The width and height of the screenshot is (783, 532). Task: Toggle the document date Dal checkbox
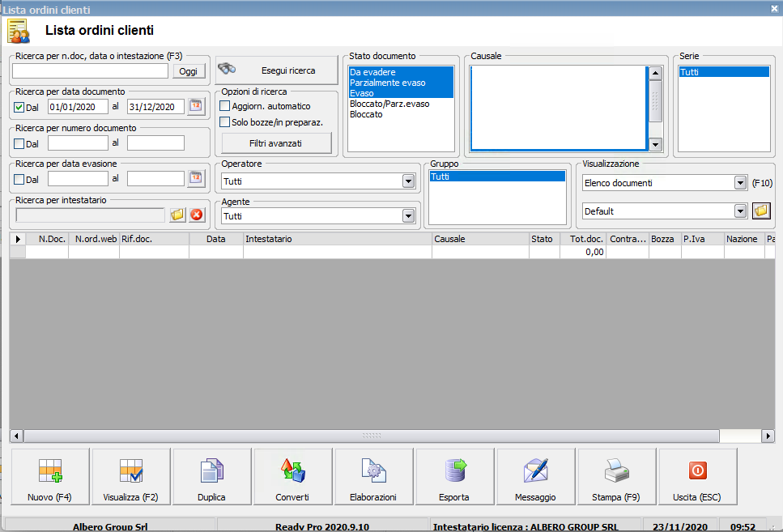19,107
